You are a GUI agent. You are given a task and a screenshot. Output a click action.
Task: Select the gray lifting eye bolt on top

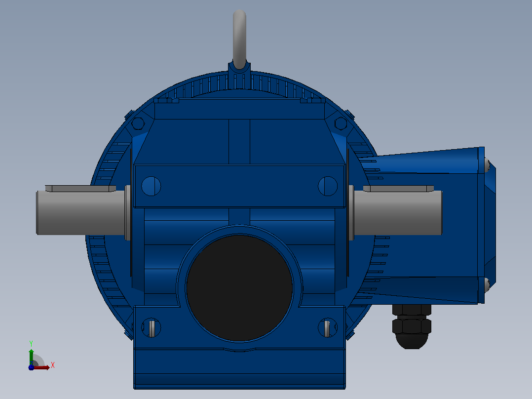[239, 40]
